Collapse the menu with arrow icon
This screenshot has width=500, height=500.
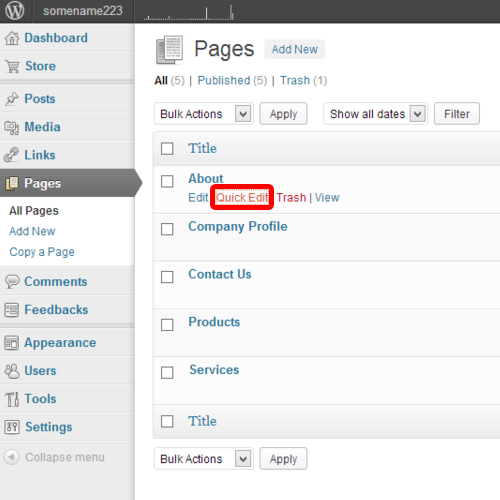tap(11, 457)
